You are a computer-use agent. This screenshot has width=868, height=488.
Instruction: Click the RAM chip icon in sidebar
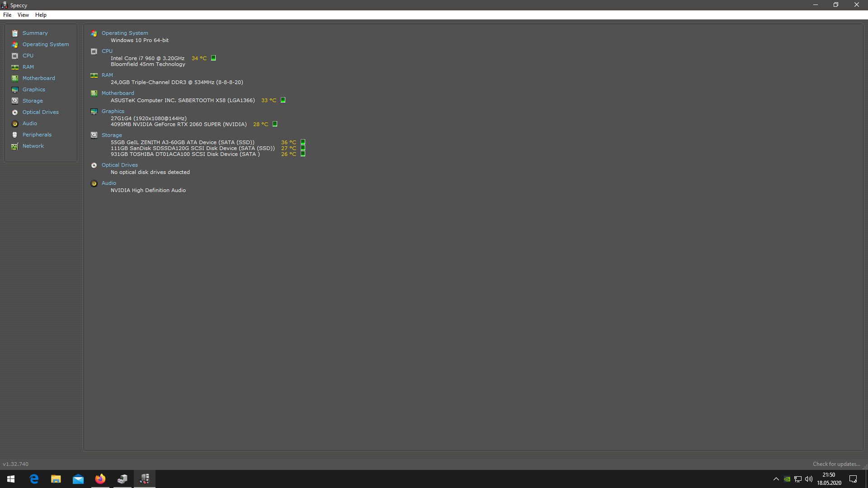(15, 67)
